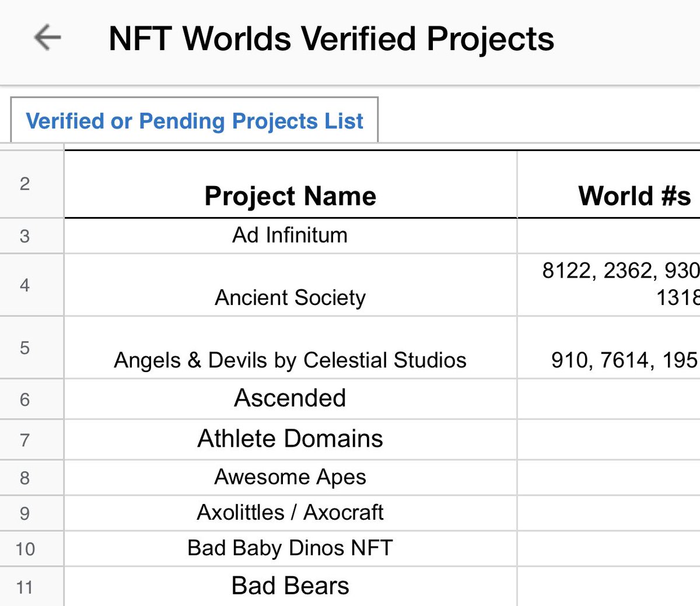Select the World #s column header

pos(633,195)
